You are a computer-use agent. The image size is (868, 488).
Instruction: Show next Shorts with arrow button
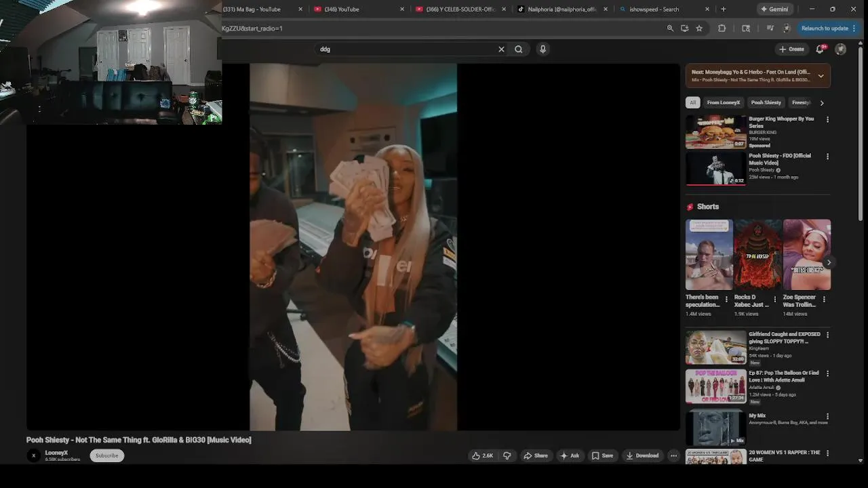click(829, 262)
